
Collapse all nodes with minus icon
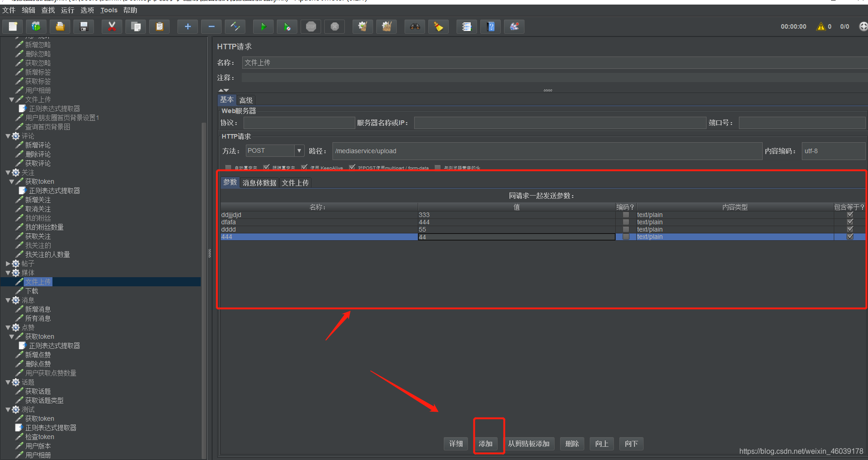click(211, 26)
